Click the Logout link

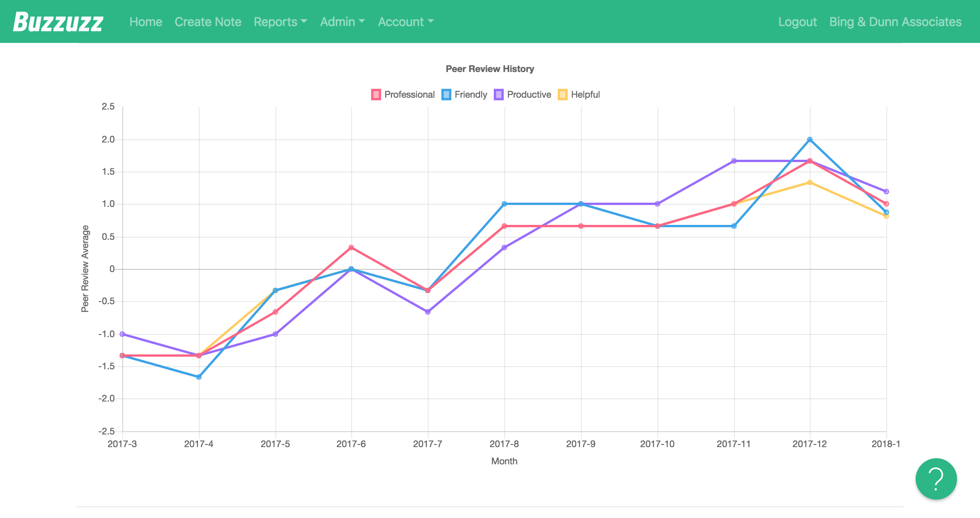point(797,22)
